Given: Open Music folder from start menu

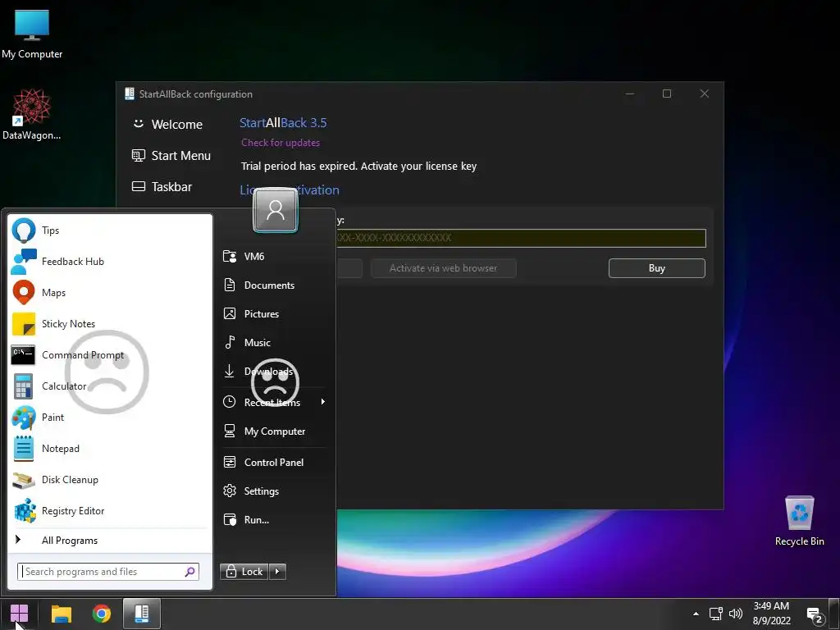Looking at the screenshot, I should [x=275, y=342].
